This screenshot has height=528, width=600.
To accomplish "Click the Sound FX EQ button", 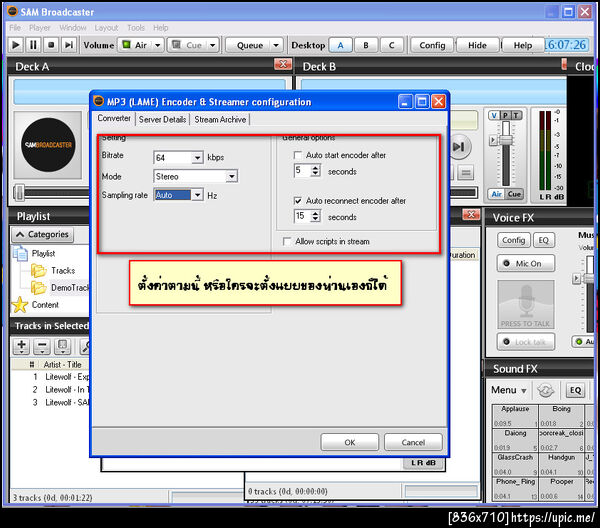I will [575, 390].
